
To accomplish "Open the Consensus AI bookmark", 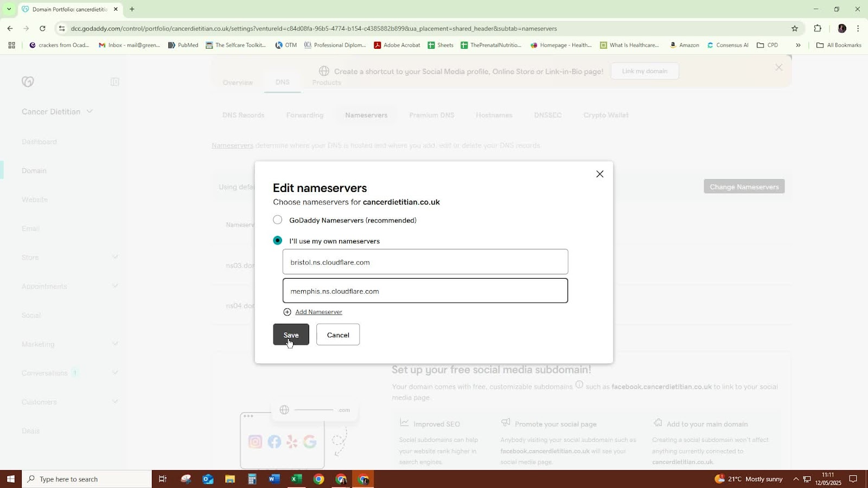I will coord(727,45).
